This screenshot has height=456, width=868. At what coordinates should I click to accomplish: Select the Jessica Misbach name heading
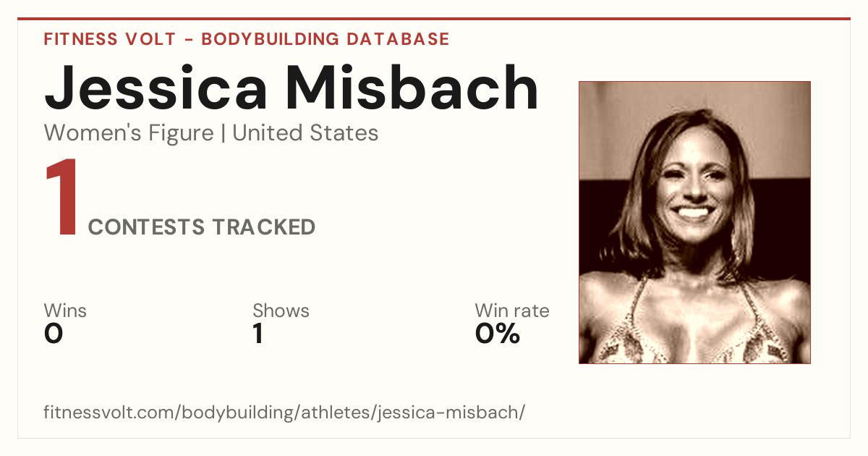pyautogui.click(x=292, y=88)
